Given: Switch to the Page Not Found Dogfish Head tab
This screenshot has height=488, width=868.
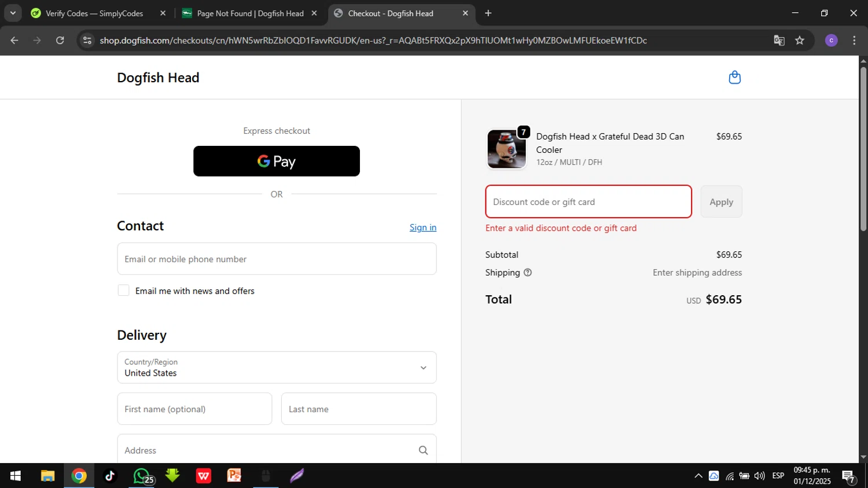Looking at the screenshot, I should click(x=250, y=13).
